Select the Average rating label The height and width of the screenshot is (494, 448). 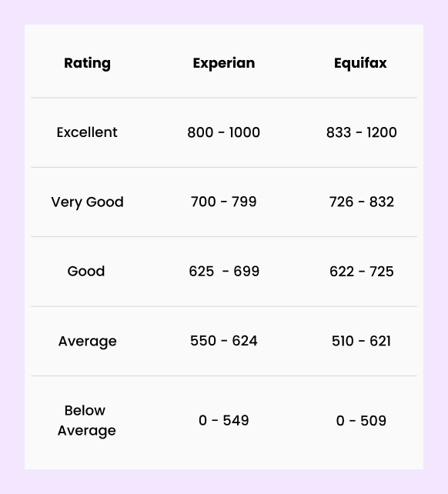[x=87, y=341]
